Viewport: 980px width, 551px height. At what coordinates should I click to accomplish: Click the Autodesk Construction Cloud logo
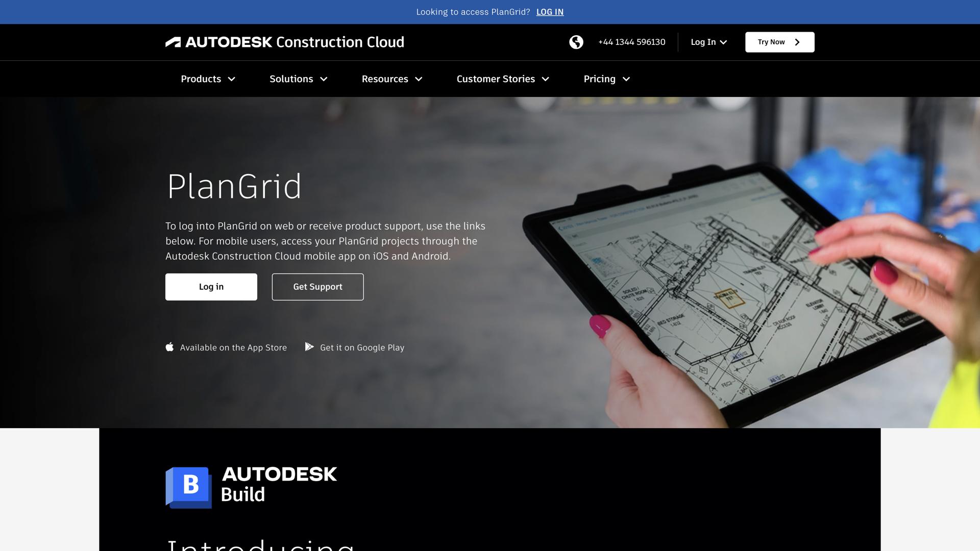(284, 42)
